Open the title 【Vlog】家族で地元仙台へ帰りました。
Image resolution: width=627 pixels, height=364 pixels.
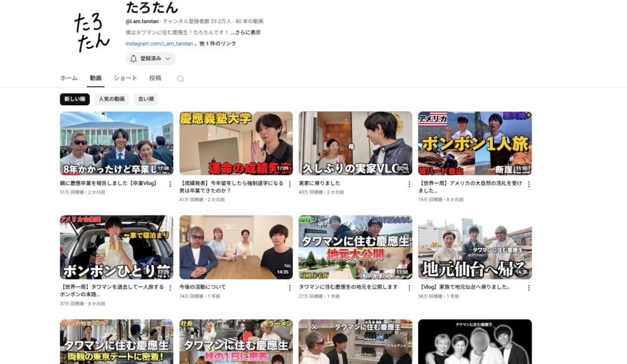[464, 287]
